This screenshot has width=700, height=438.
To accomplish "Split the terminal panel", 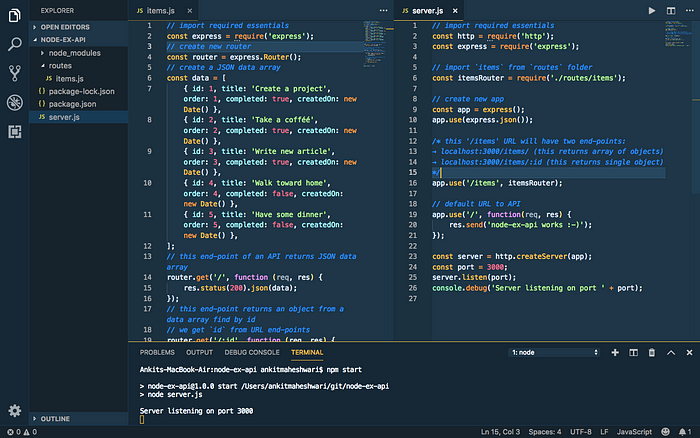I will pos(633,353).
